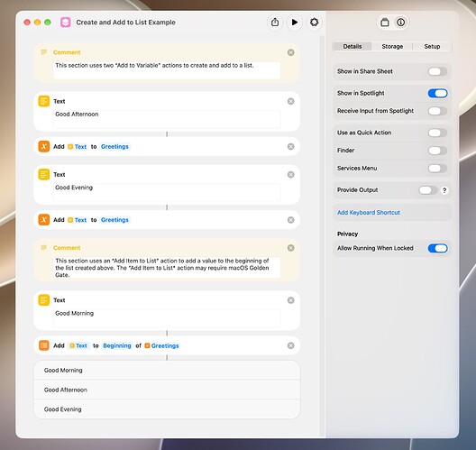The image size is (476, 450).
Task: Click the Text token in second Add action
Action: [78, 220]
